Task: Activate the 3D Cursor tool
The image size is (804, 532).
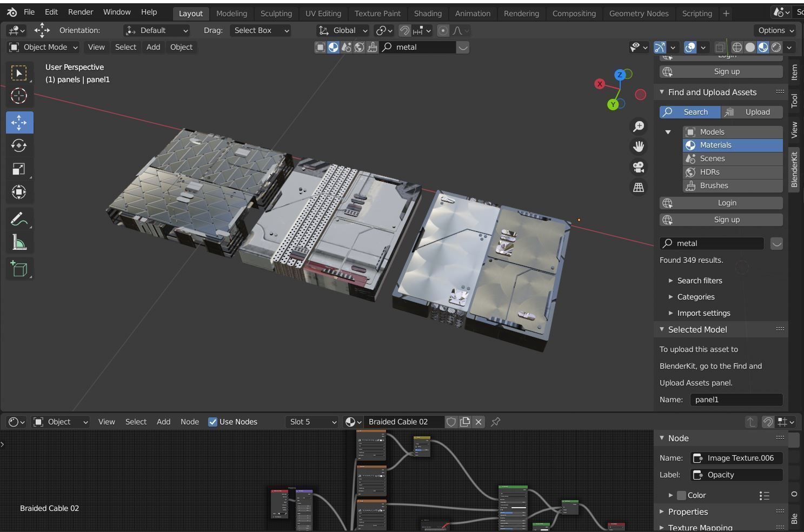Action: 19,96
